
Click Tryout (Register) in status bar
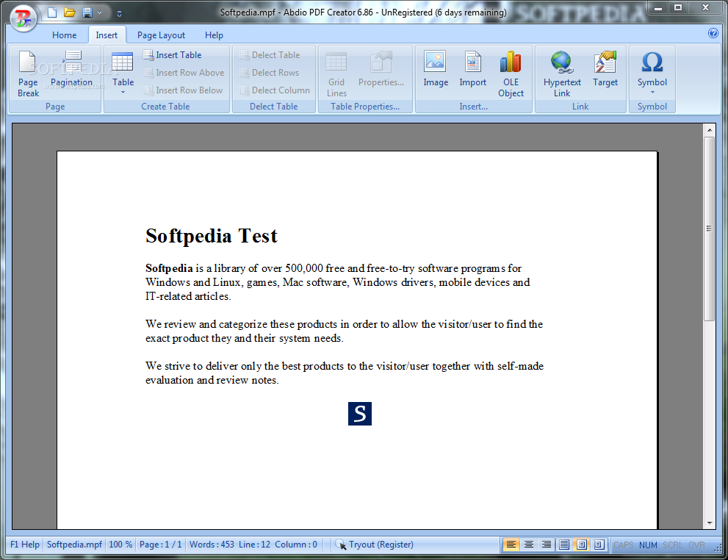click(374, 545)
